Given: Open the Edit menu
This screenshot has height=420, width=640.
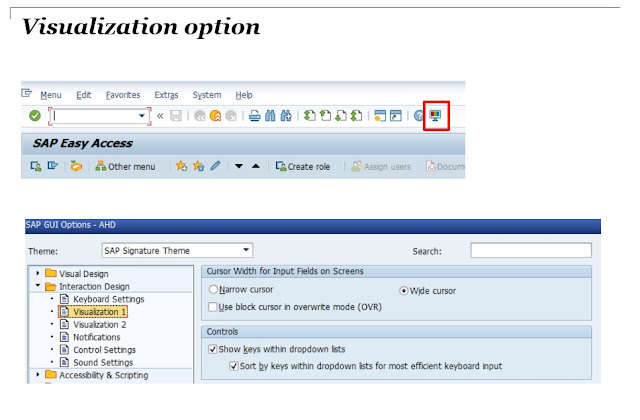Looking at the screenshot, I should click(84, 95).
